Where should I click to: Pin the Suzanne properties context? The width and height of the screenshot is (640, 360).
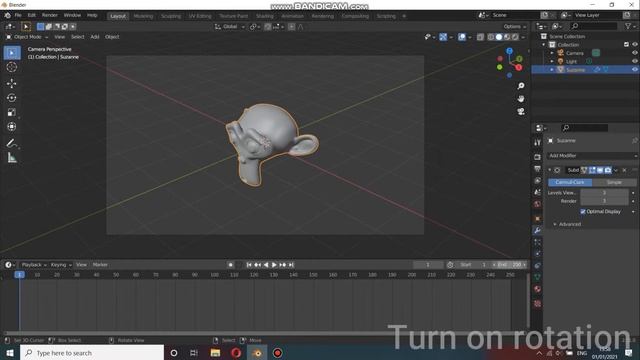634,140
